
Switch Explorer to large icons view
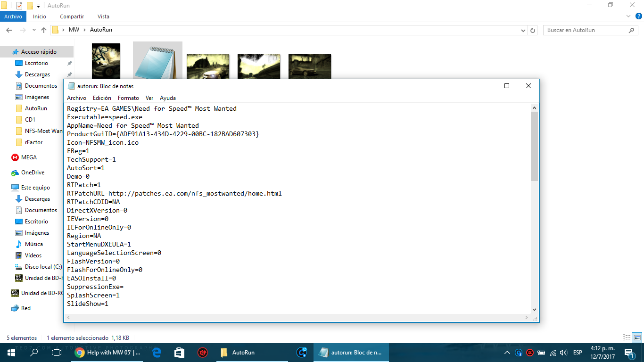pos(637,337)
